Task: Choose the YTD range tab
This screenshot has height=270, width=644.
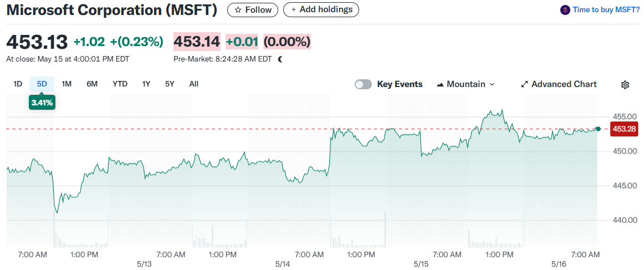Action: tap(120, 84)
